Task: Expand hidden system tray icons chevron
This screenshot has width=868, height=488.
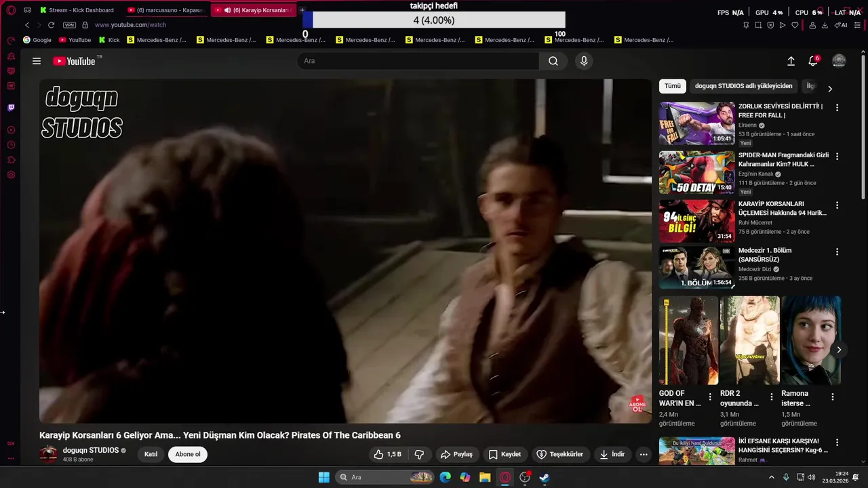Action: pyautogui.click(x=771, y=477)
